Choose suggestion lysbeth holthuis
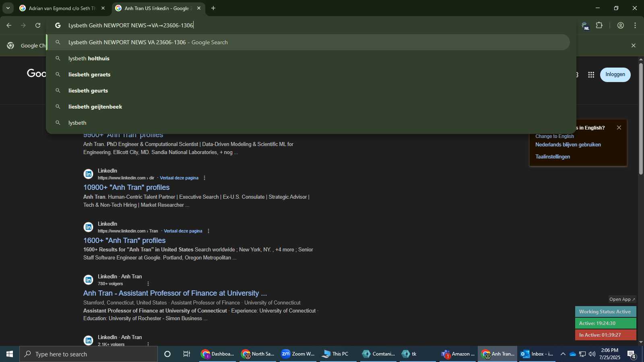 (x=308, y=58)
